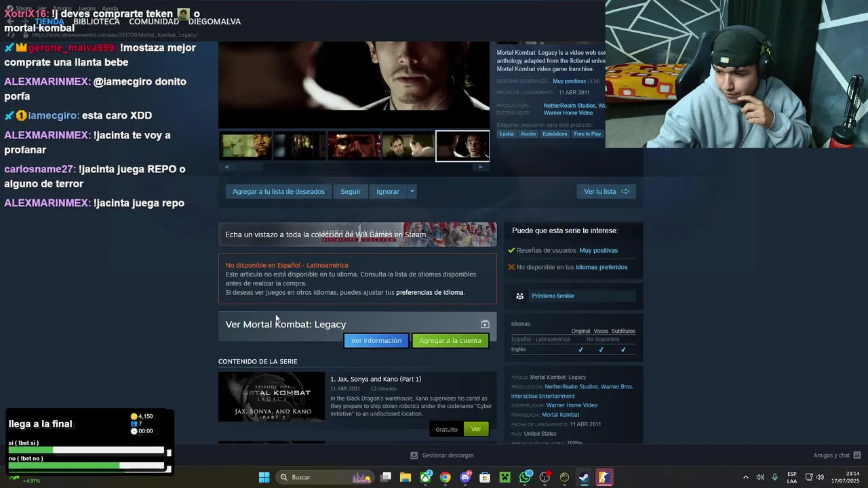Expand the dropdown arrow beside Ignorar

412,192
